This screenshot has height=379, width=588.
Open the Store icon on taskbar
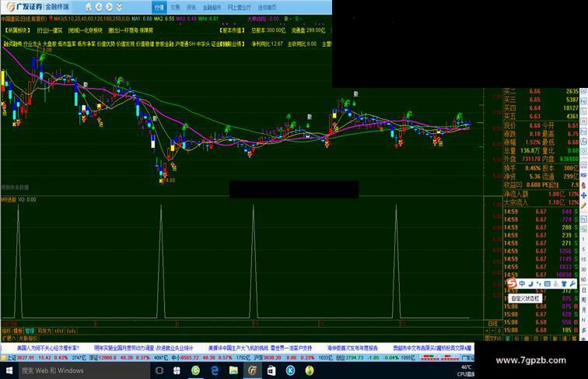[271, 370]
